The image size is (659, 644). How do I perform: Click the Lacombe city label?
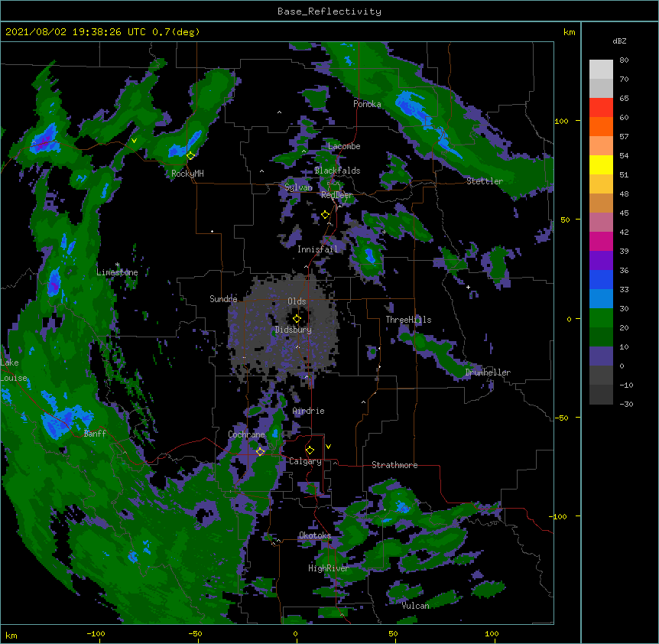344,146
